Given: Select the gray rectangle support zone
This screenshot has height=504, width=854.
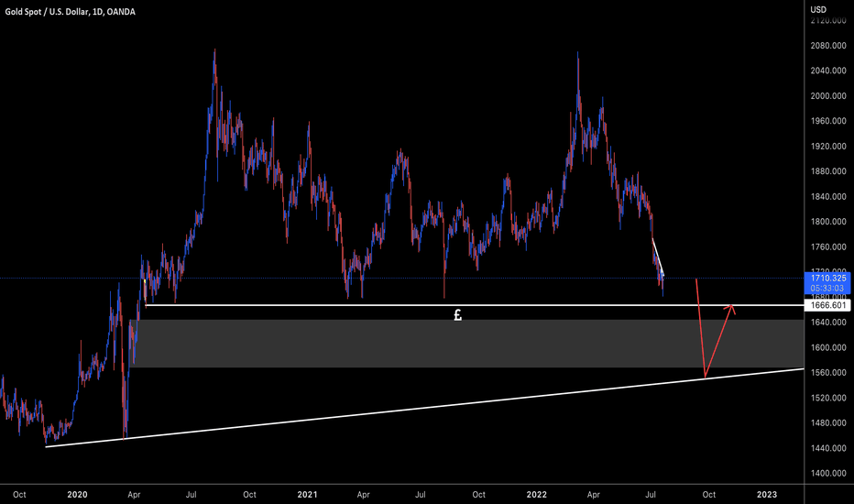Looking at the screenshot, I should (x=467, y=344).
